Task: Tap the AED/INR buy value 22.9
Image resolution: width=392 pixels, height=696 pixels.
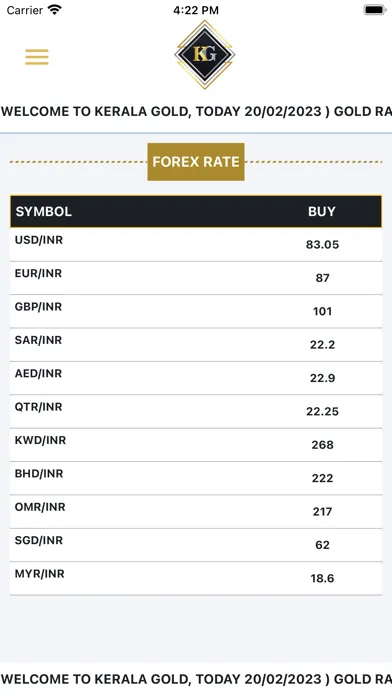Action: pos(322,378)
